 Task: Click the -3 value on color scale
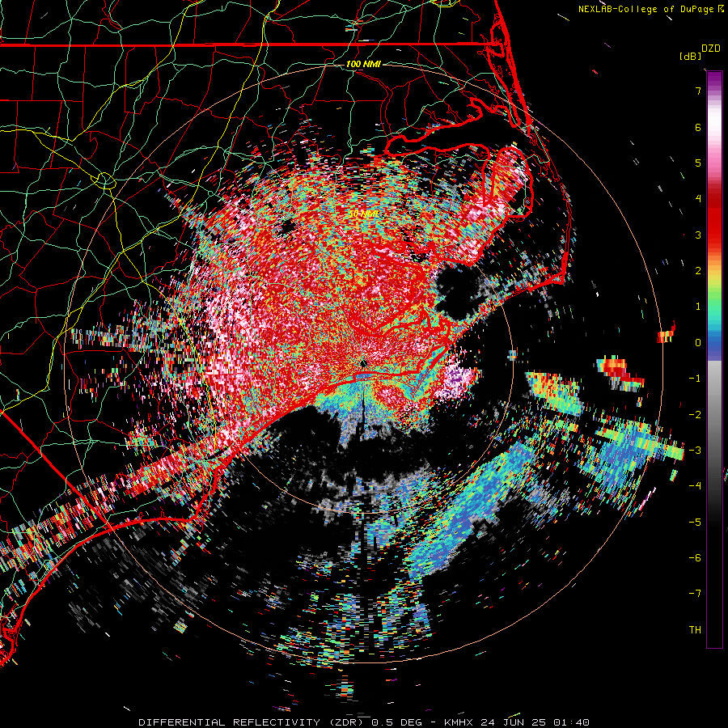(x=695, y=450)
